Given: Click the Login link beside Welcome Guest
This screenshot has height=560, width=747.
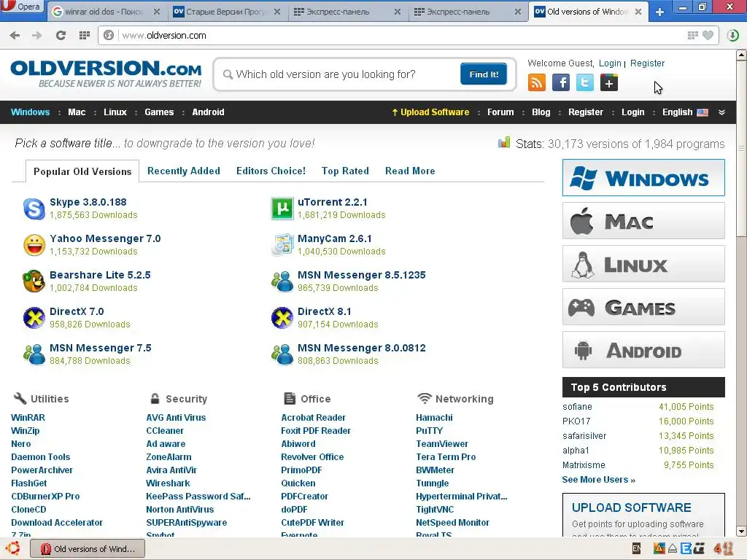Looking at the screenshot, I should tap(610, 63).
